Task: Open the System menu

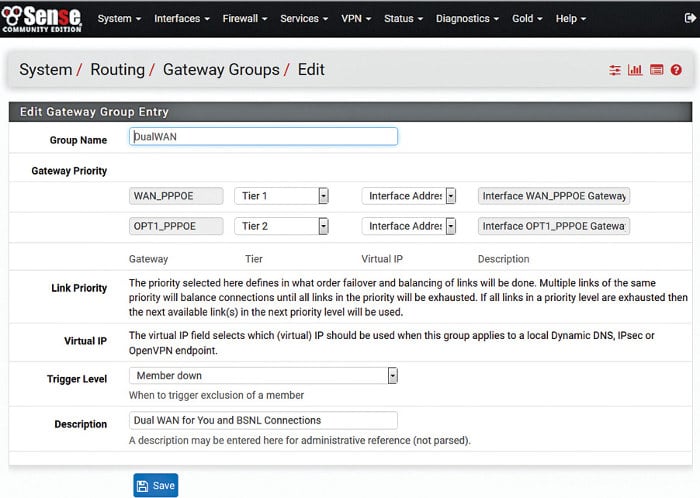Action: point(119,18)
